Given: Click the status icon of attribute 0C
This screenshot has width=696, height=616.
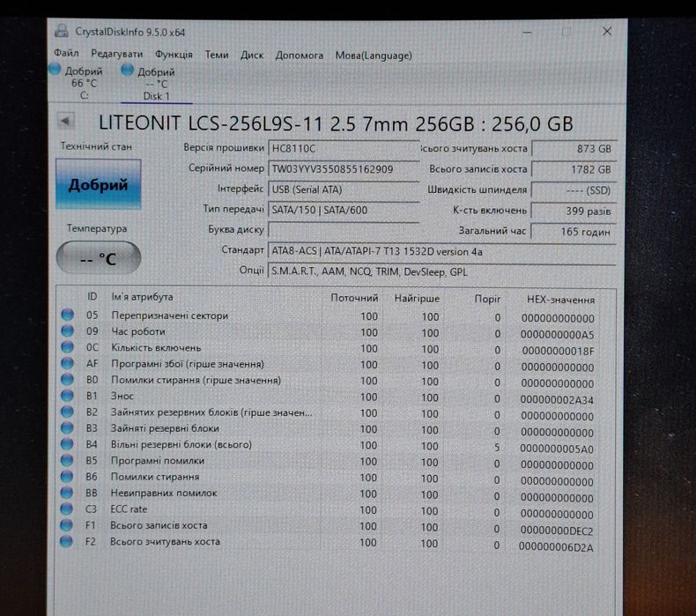Looking at the screenshot, I should [68, 346].
